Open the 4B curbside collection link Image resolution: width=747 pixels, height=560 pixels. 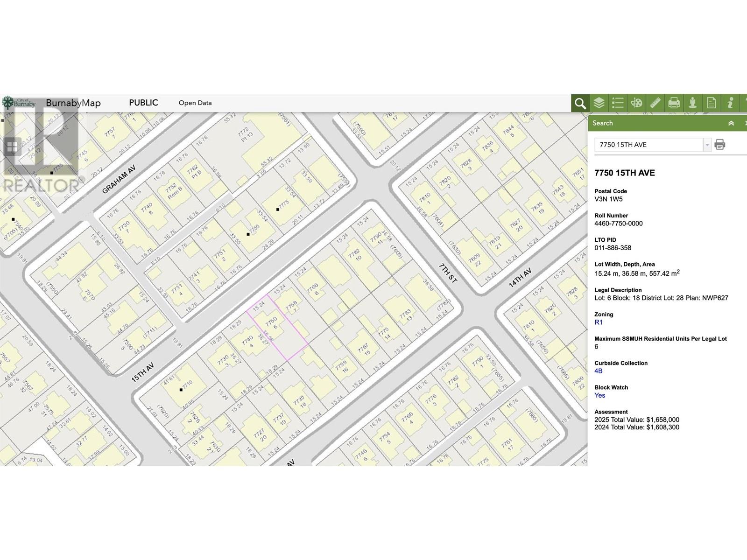pyautogui.click(x=599, y=371)
